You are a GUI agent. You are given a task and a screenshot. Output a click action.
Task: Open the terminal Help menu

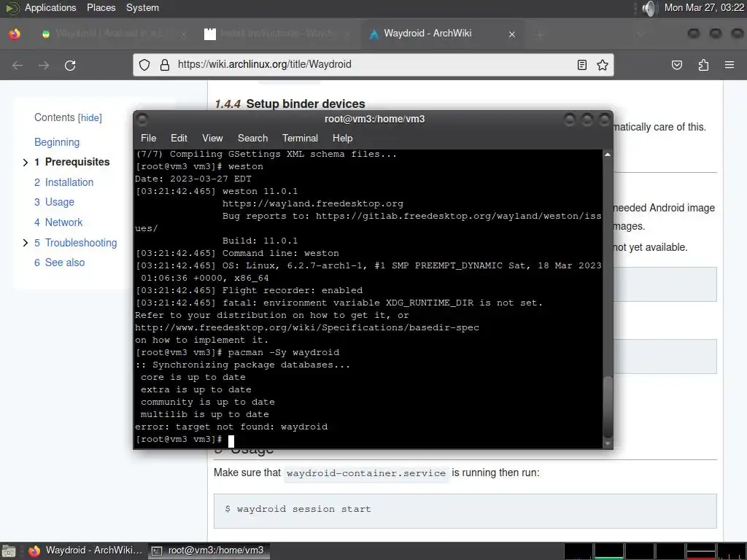pos(343,138)
